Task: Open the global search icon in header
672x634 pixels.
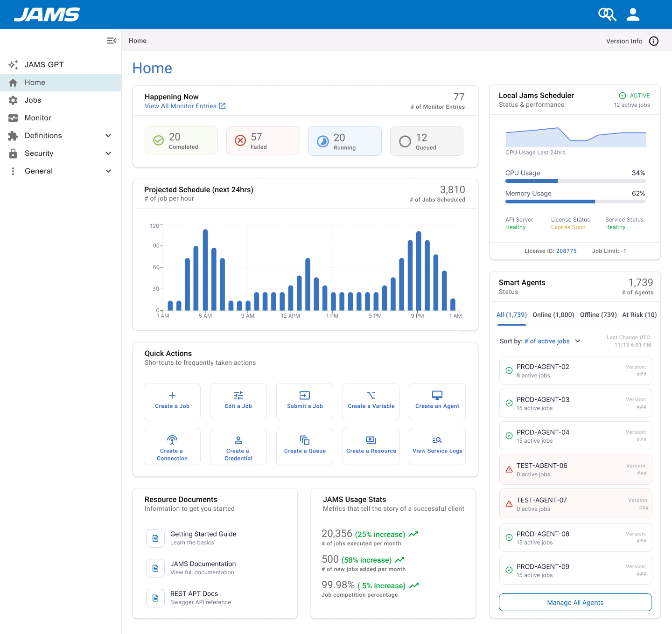Action: pyautogui.click(x=607, y=14)
